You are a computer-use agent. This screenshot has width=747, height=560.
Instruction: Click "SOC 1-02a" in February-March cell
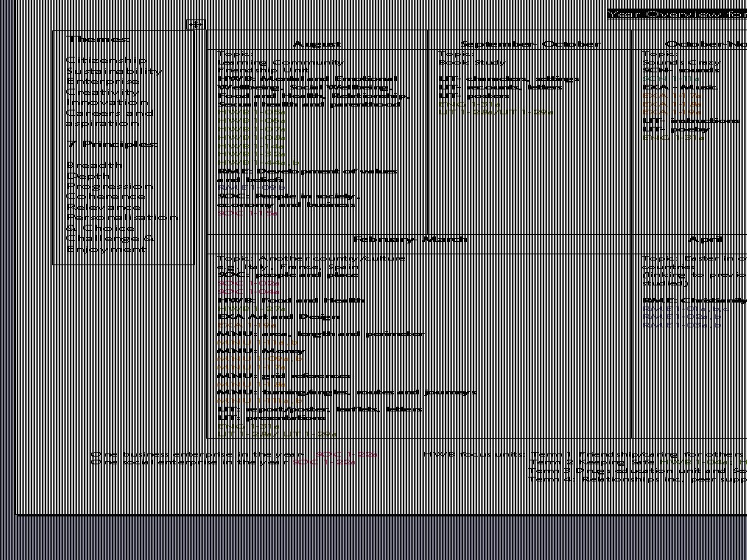click(247, 284)
